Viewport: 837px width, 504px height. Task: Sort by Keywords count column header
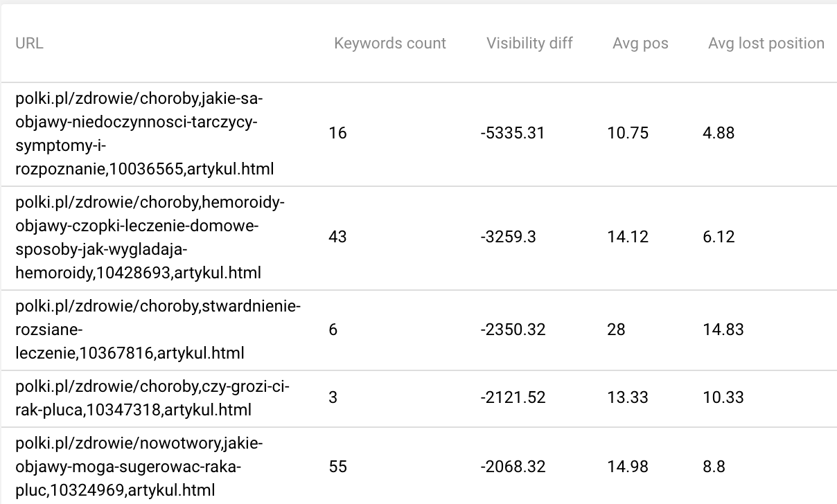coord(390,43)
